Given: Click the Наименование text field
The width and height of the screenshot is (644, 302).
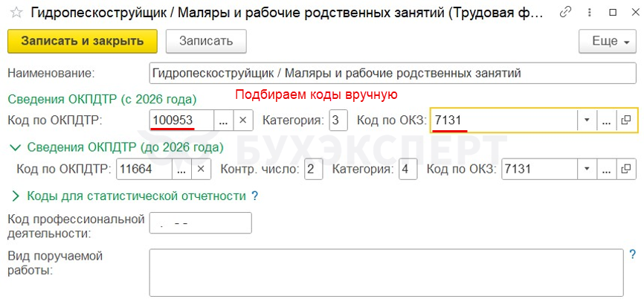Looking at the screenshot, I should 392,73.
